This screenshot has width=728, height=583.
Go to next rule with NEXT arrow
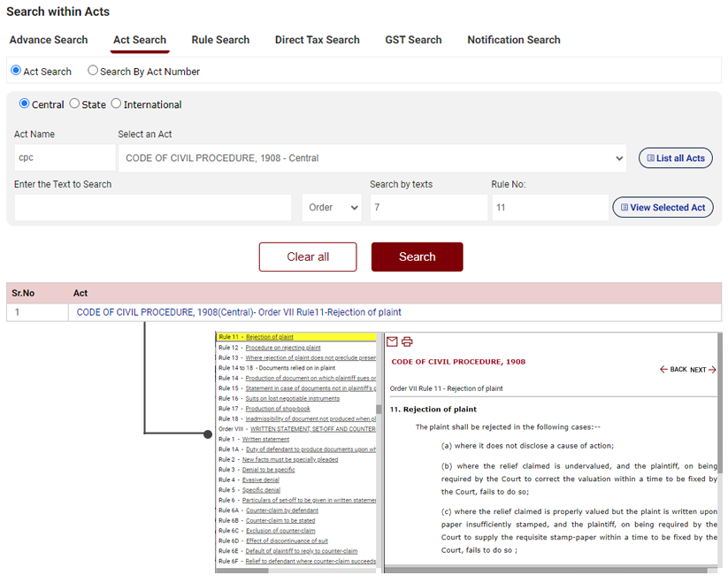(703, 370)
